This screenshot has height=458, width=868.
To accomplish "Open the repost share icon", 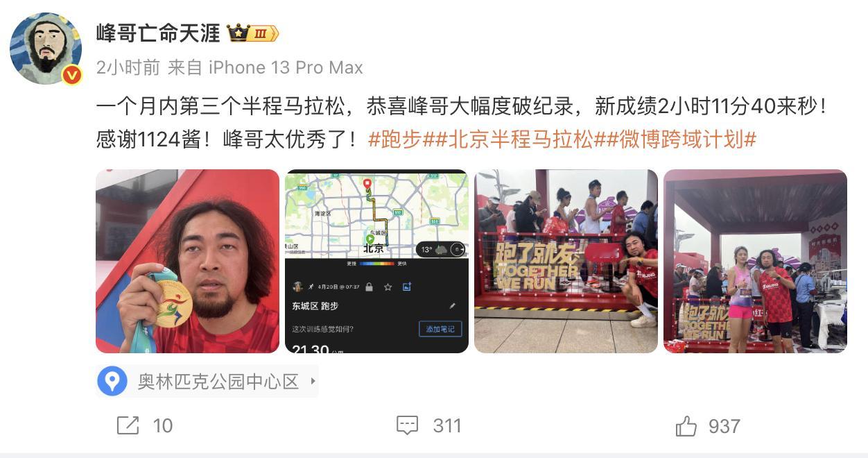I will 128,425.
